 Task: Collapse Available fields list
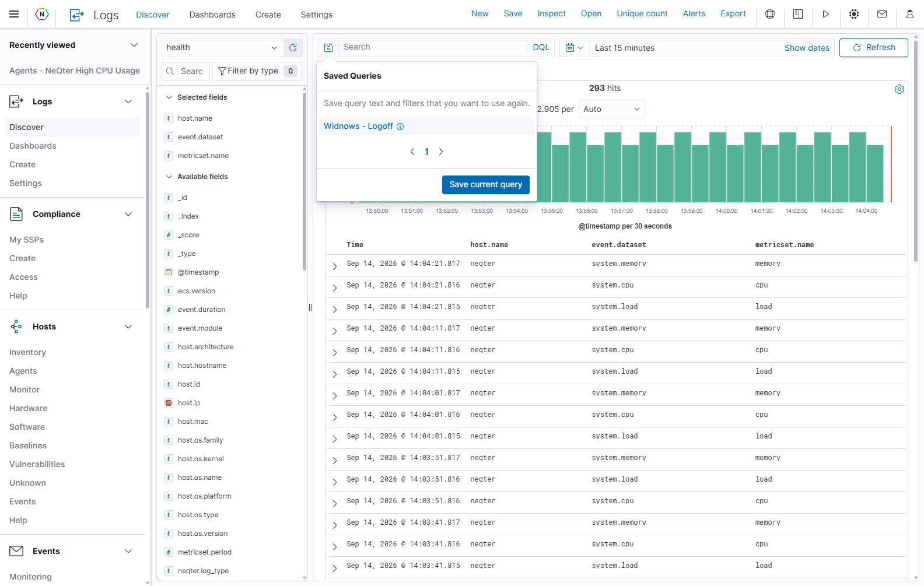pyautogui.click(x=169, y=177)
